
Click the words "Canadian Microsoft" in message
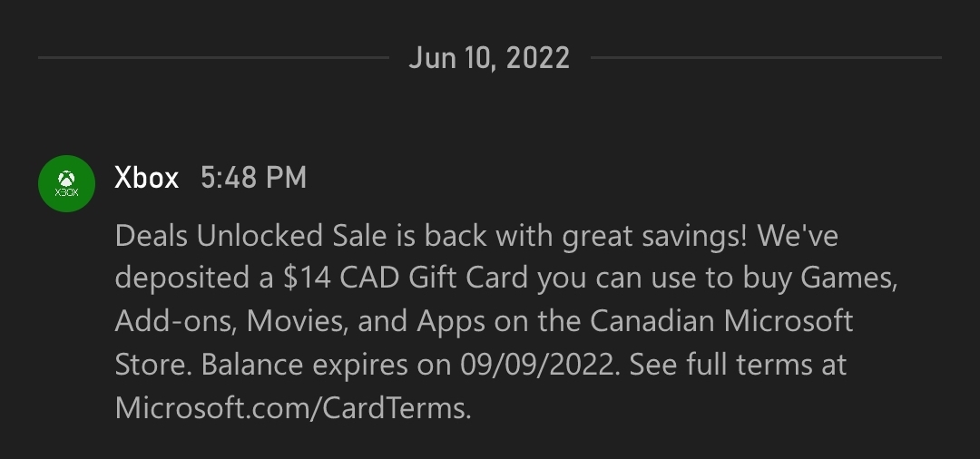722,321
